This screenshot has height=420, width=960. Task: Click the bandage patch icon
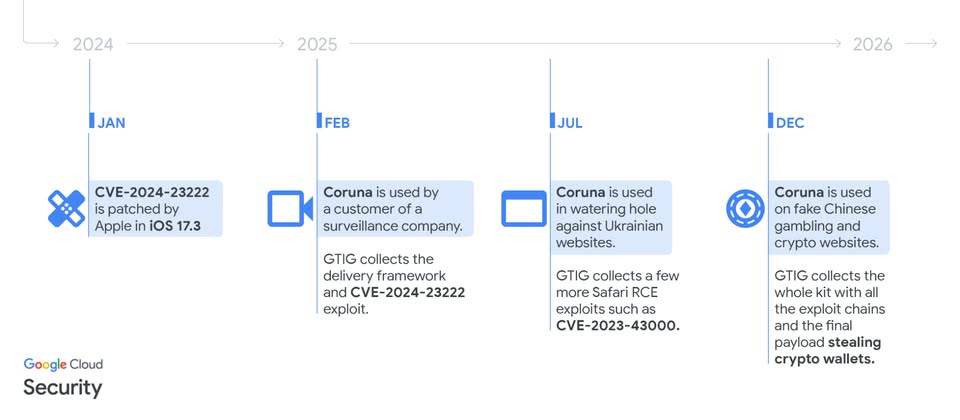coord(67,209)
